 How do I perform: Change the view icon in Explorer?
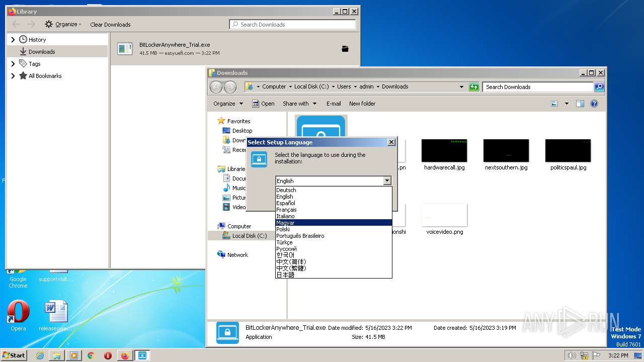click(x=554, y=104)
